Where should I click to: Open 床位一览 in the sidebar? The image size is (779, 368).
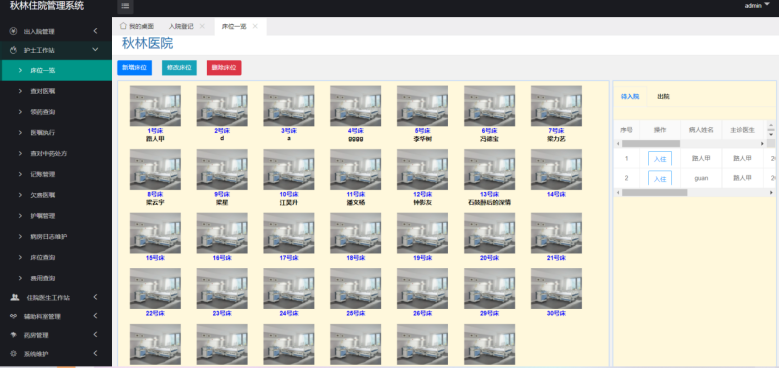56,71
